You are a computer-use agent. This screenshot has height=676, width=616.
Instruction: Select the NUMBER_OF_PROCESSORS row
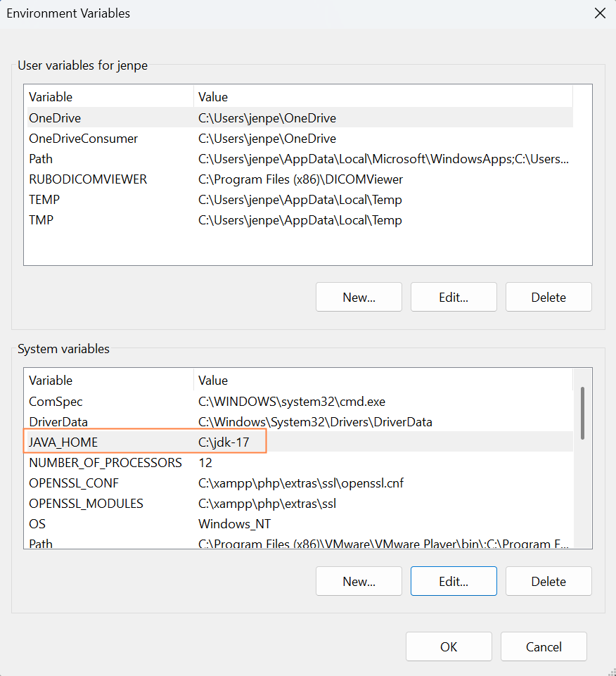point(105,463)
